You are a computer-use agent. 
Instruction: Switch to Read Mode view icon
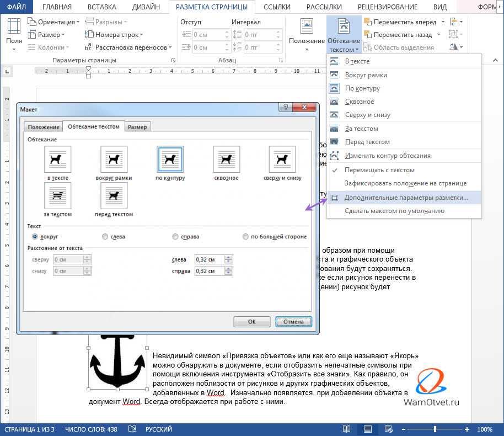(346, 429)
